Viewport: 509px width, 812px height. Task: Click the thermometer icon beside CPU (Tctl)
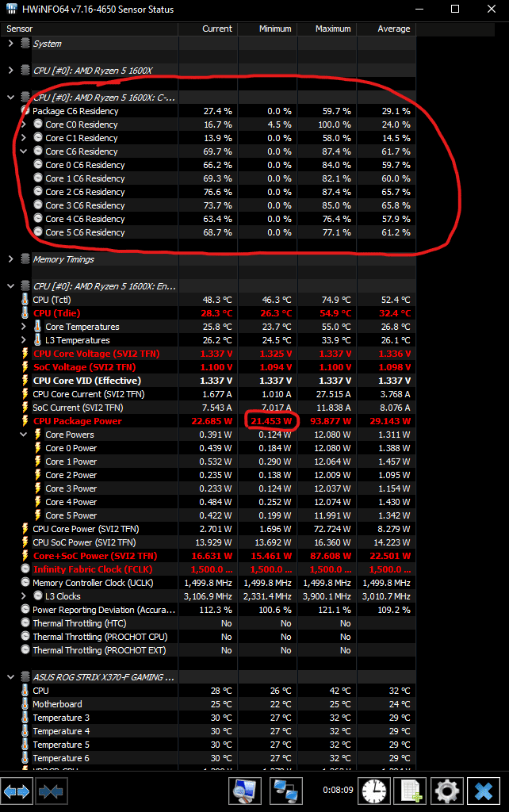25,299
